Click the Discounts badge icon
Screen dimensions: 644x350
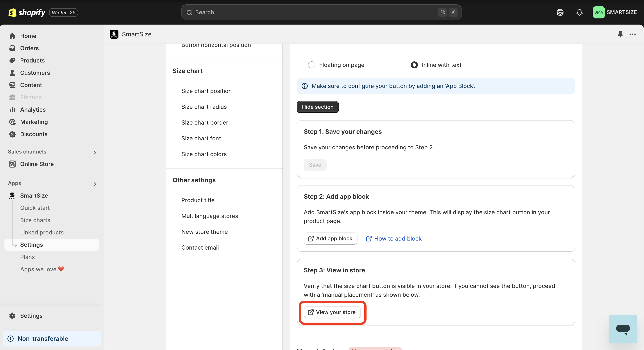pyautogui.click(x=12, y=134)
